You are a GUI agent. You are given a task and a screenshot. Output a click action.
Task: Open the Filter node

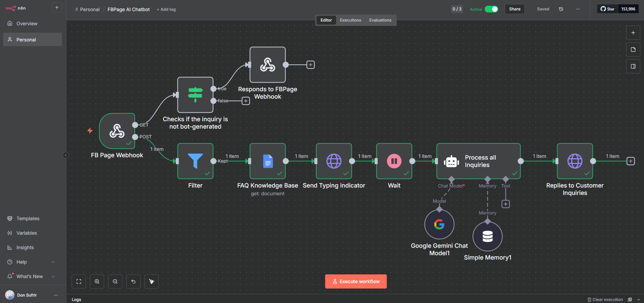[195, 161]
